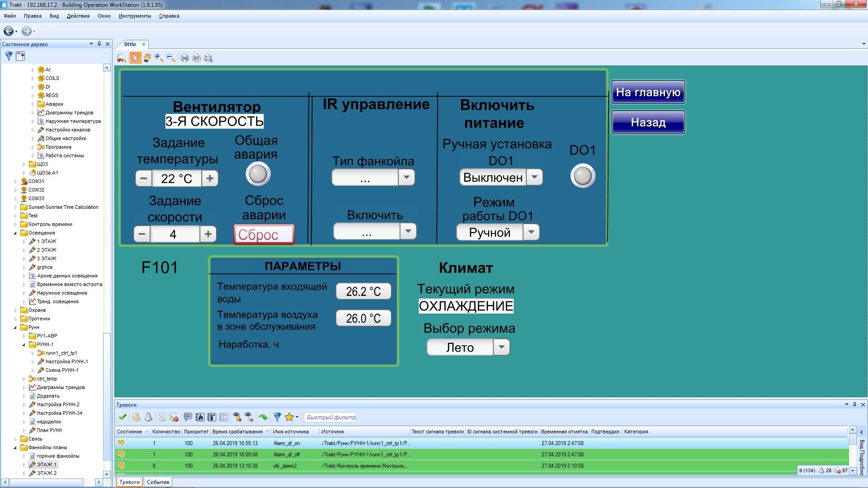
Task: Open the Режим работы DO1 Ручной dropdown
Action: tap(531, 232)
